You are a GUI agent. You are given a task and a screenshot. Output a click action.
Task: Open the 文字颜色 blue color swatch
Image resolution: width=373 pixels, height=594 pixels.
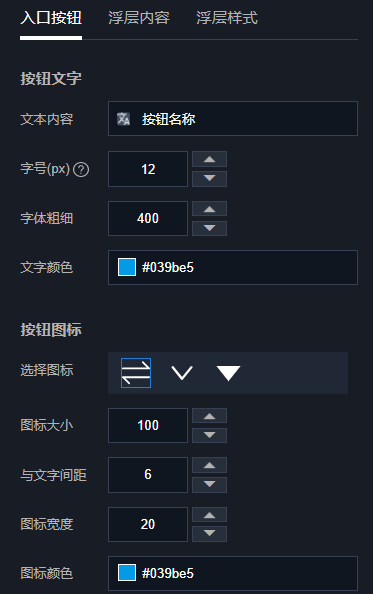click(x=127, y=267)
